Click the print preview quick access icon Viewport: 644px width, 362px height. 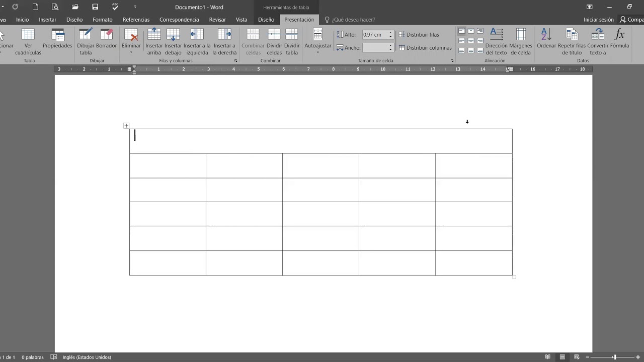point(55,7)
